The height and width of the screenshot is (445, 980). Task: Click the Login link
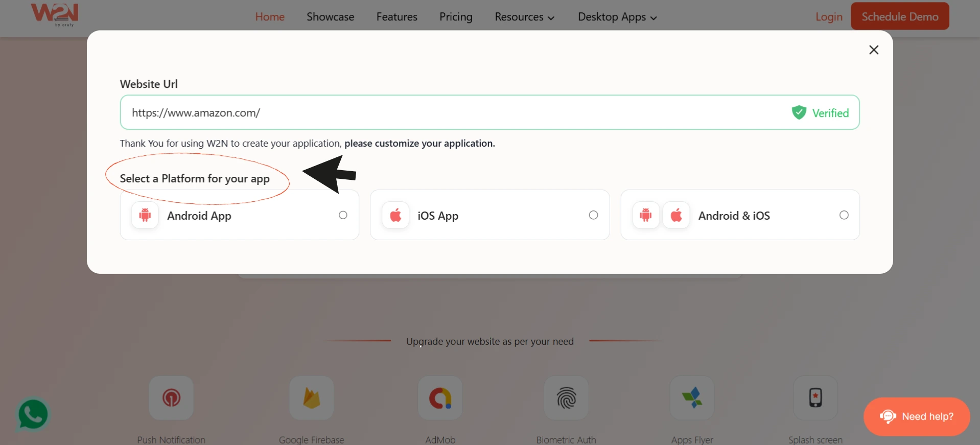click(829, 17)
